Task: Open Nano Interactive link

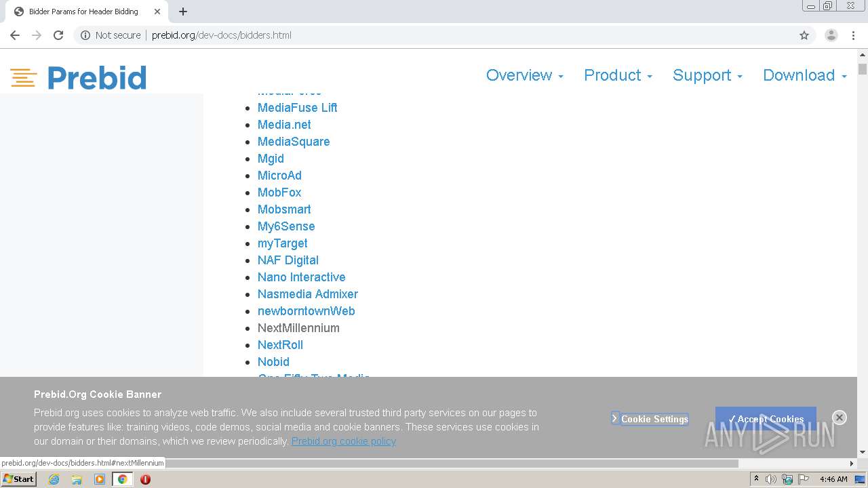Action: click(x=302, y=277)
